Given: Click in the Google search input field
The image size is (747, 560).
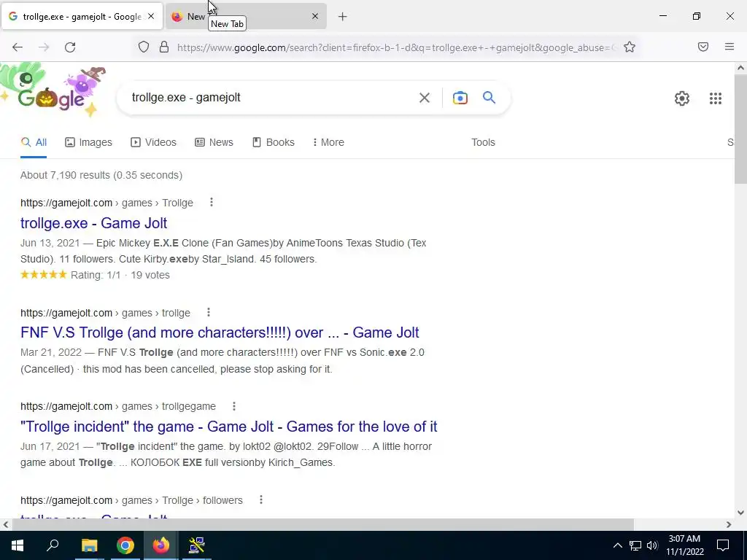Looking at the screenshot, I should [271, 98].
